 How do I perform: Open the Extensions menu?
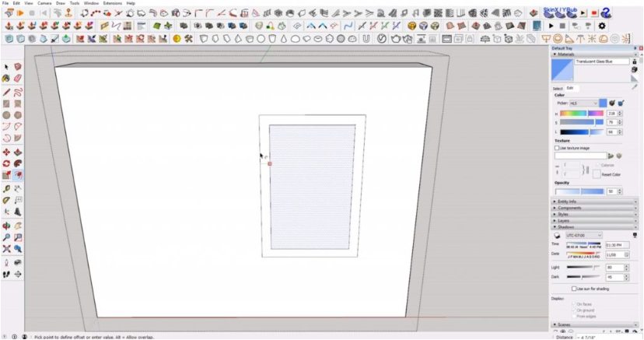coord(113,3)
